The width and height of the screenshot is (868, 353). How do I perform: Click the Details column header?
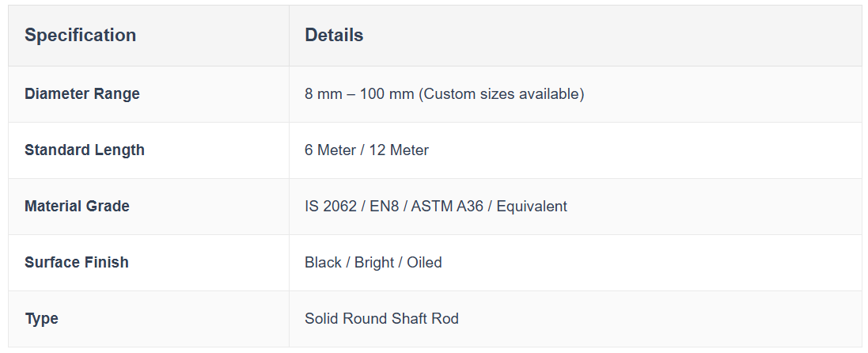(x=334, y=36)
